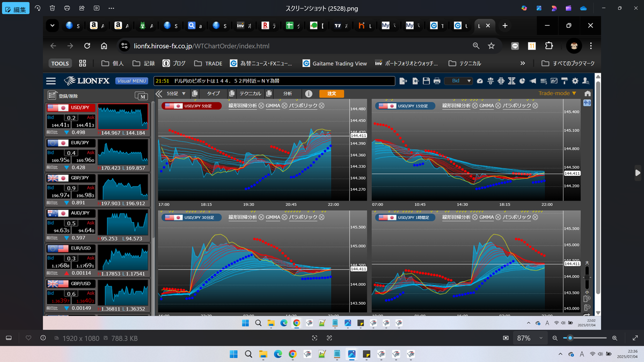The height and width of the screenshot is (362, 644).
Task: Click the speedometer gauge icon
Action: click(x=480, y=81)
